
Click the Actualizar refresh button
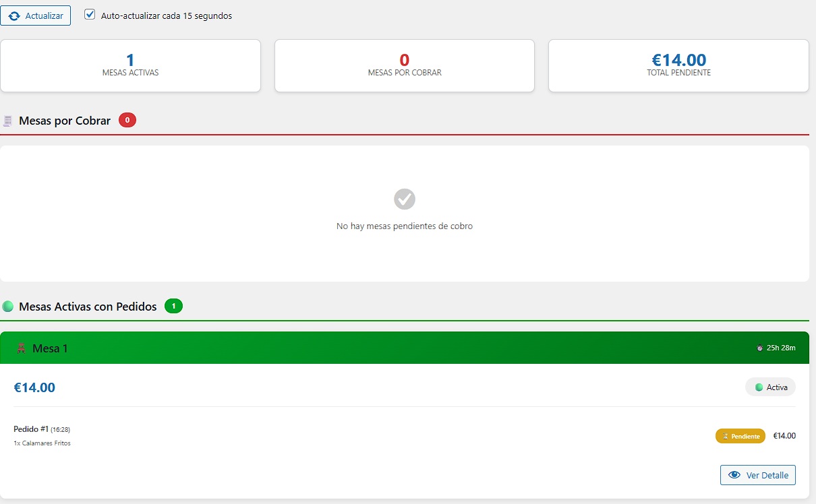point(36,15)
